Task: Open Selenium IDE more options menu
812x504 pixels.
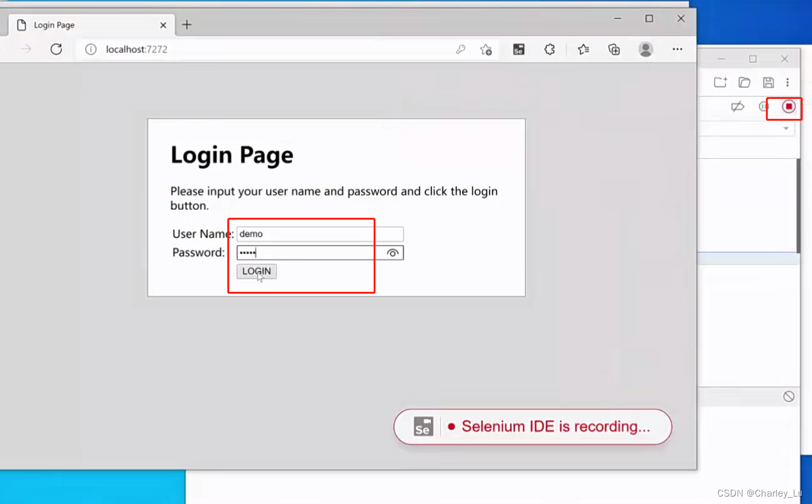Action: click(x=788, y=82)
